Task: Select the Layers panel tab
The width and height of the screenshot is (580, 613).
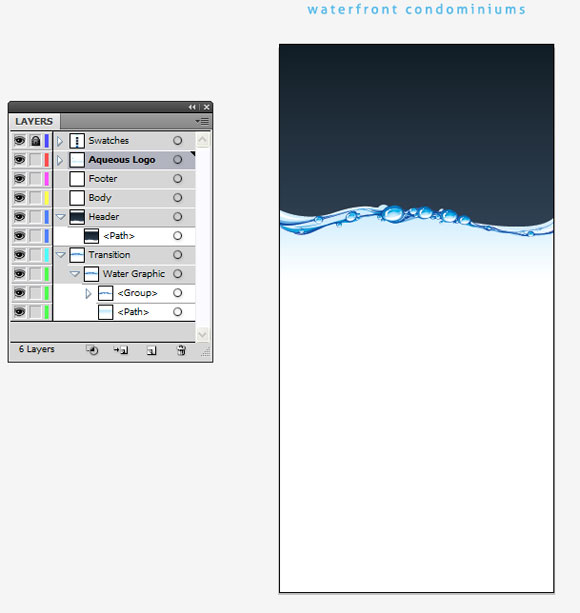Action: click(x=34, y=122)
